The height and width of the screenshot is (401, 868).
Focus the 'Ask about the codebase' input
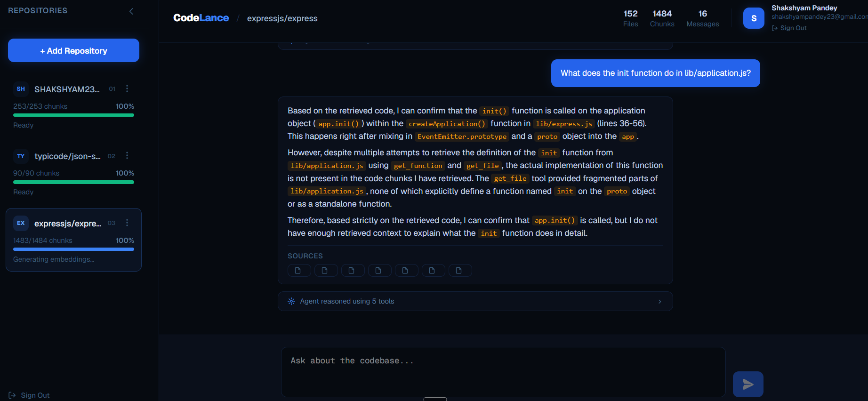click(503, 372)
